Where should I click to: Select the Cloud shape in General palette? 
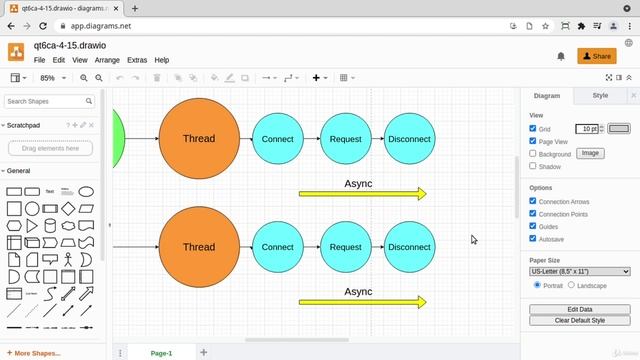pos(68,225)
